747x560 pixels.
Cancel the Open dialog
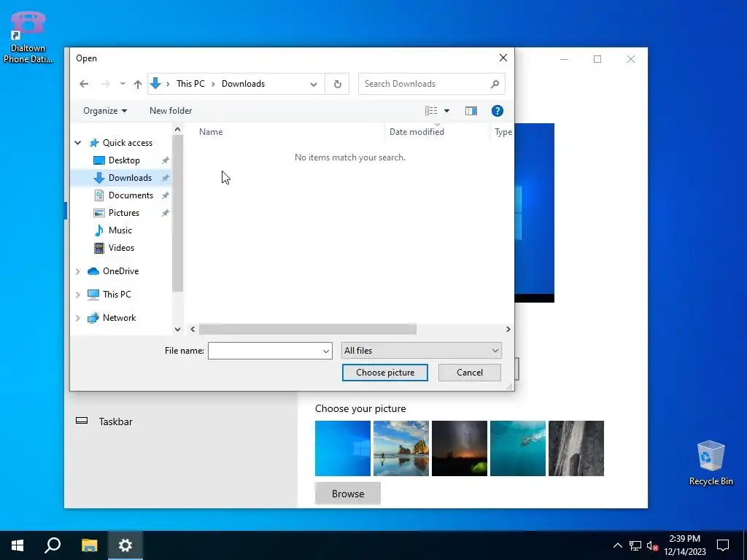click(469, 373)
